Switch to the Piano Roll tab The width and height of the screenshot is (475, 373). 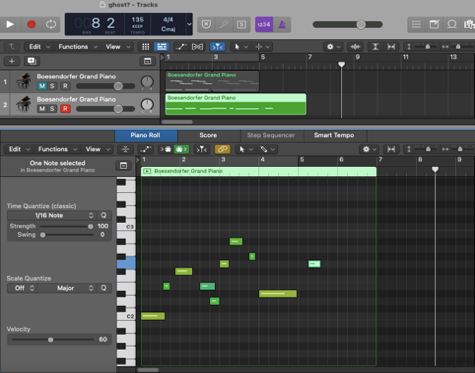tap(146, 135)
